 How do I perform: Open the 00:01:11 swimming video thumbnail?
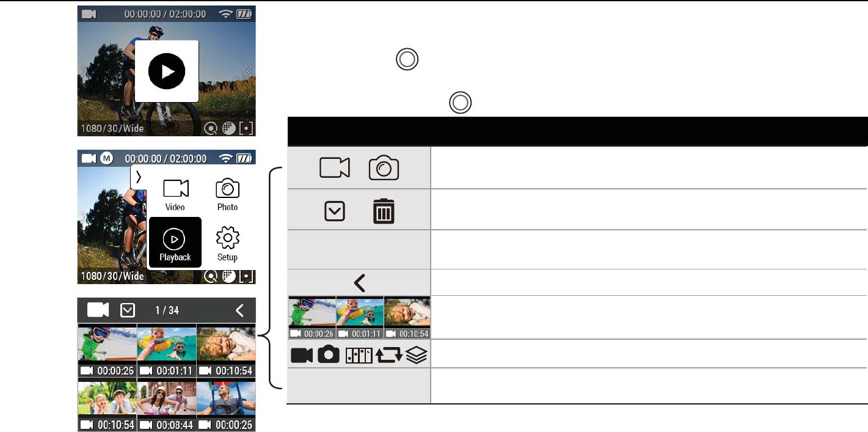166,351
